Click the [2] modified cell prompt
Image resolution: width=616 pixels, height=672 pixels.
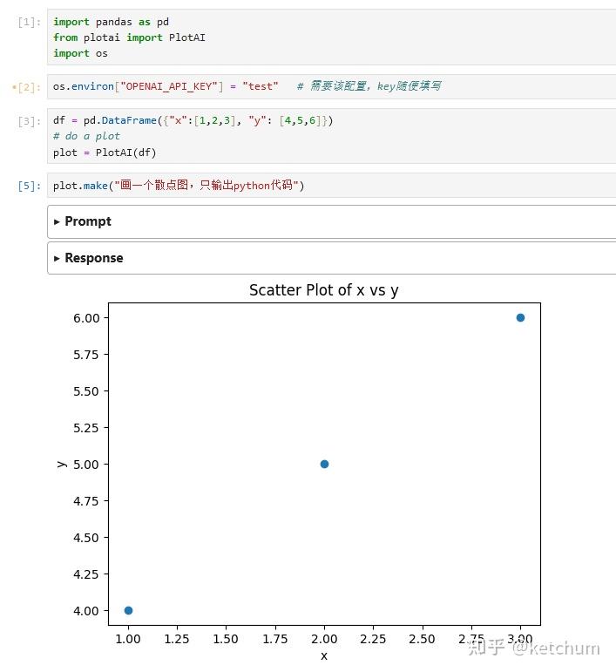point(26,87)
